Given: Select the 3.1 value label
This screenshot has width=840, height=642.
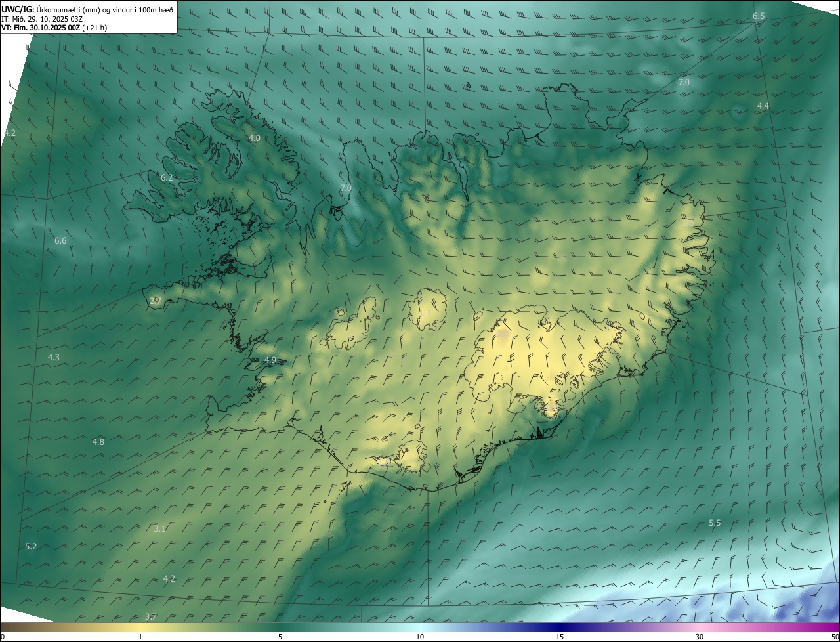Looking at the screenshot, I should (x=159, y=528).
